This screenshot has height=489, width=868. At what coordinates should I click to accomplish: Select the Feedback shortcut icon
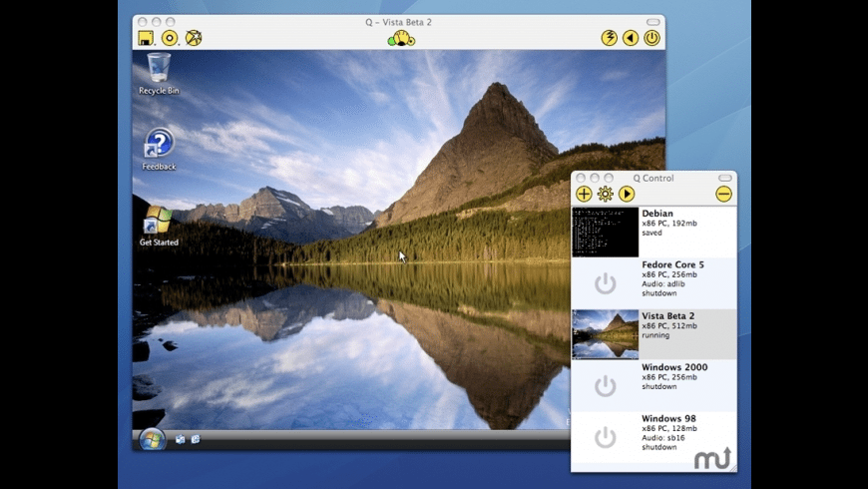pos(159,149)
